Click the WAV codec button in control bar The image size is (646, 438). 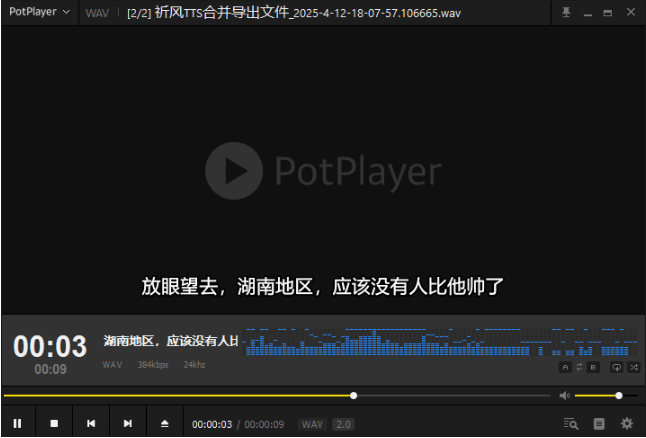tap(312, 425)
